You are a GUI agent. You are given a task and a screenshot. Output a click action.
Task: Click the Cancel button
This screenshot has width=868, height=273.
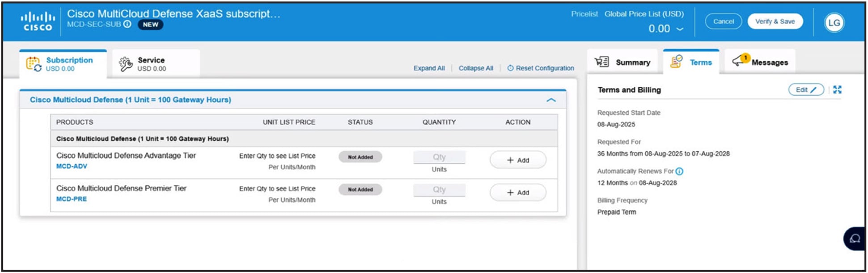pyautogui.click(x=723, y=21)
